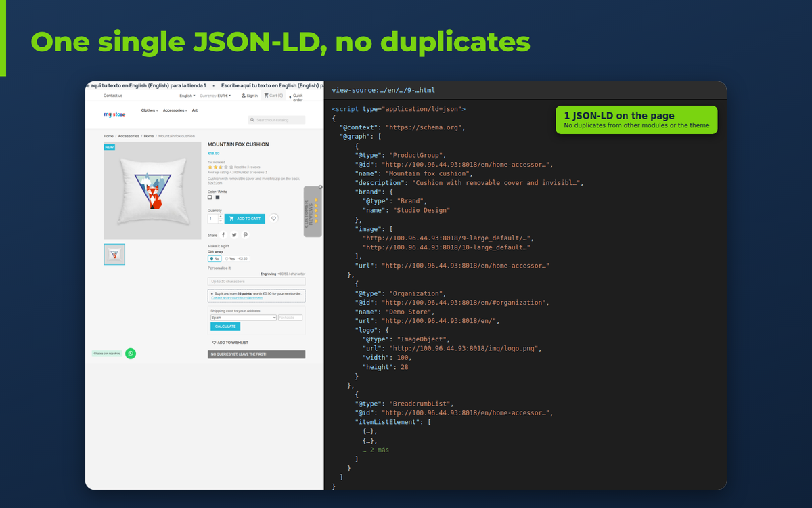This screenshot has width=812, height=508.
Task: Share product on Pinterest
Action: tap(246, 235)
